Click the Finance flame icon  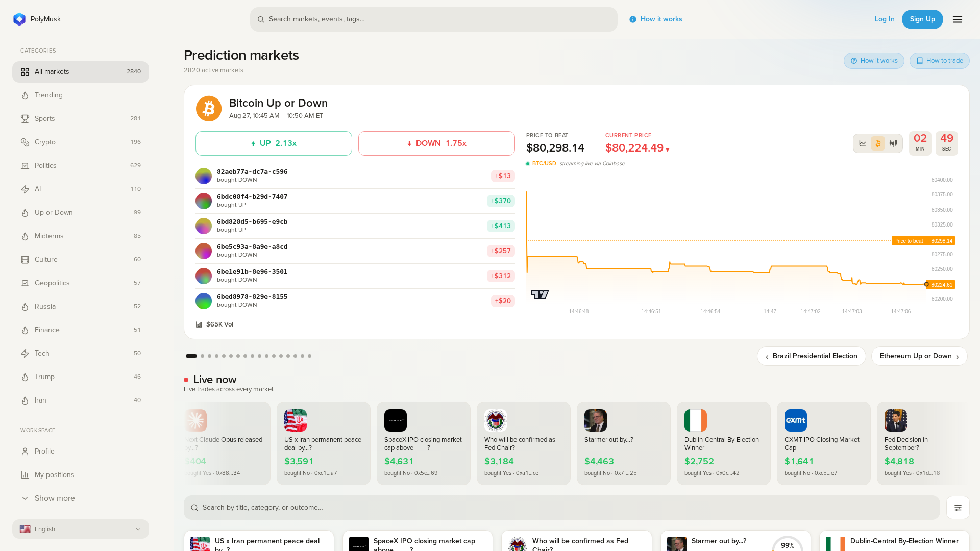point(25,330)
